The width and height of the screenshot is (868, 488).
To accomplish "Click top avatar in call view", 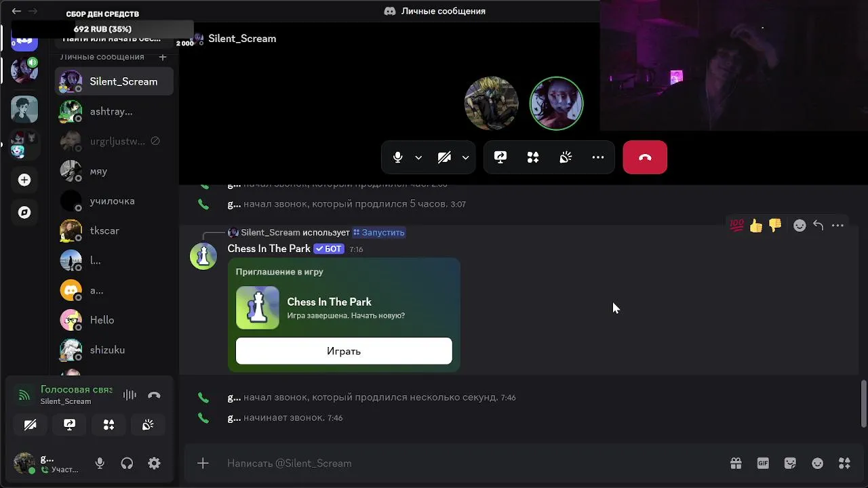I will [x=492, y=103].
